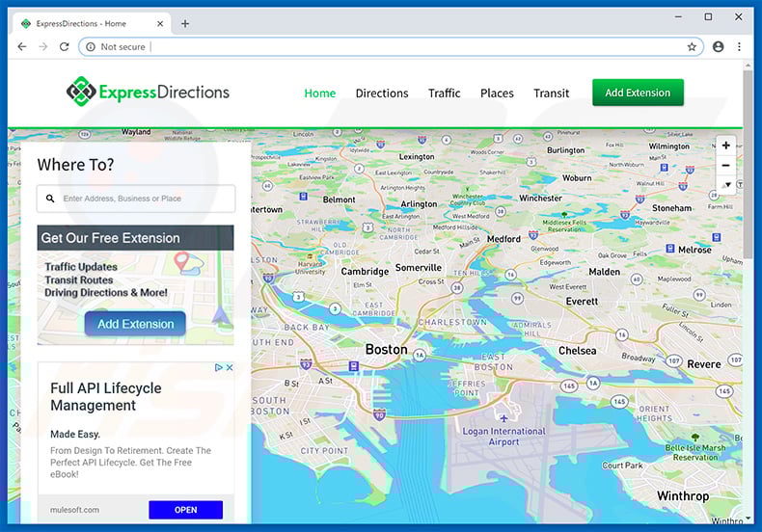Click the Woburn label on the map
Image resolution: width=762 pixels, height=532 pixels.
point(577,178)
